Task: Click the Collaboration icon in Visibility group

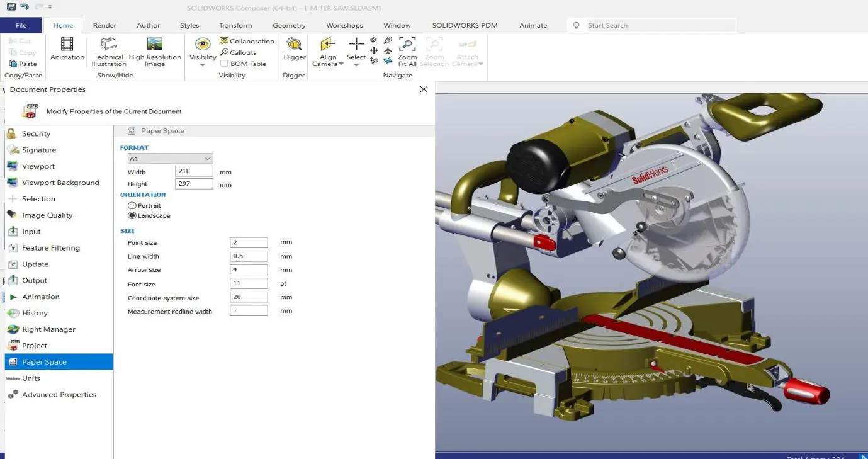Action: [x=224, y=41]
